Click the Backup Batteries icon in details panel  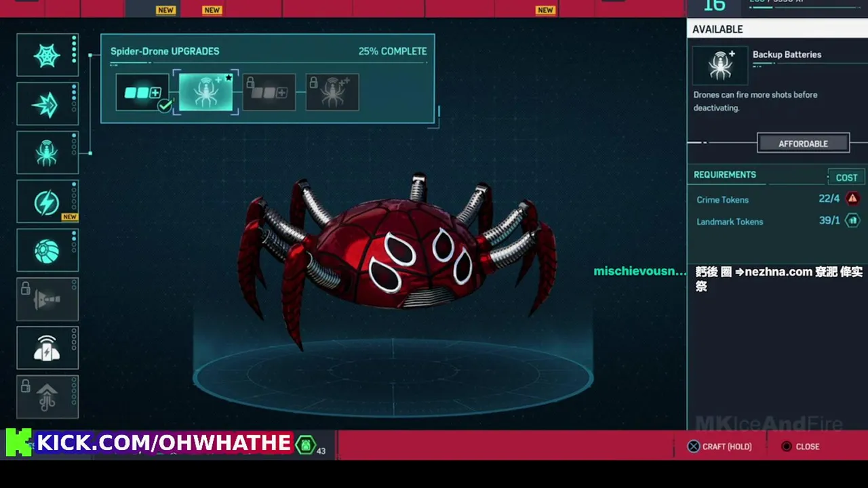719,66
